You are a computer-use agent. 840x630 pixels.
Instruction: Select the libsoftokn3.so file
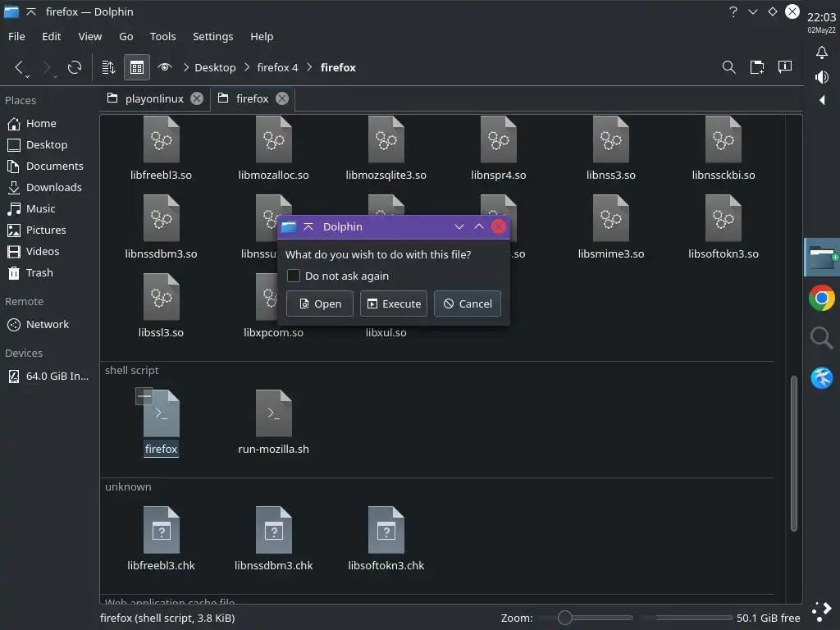[724, 227]
